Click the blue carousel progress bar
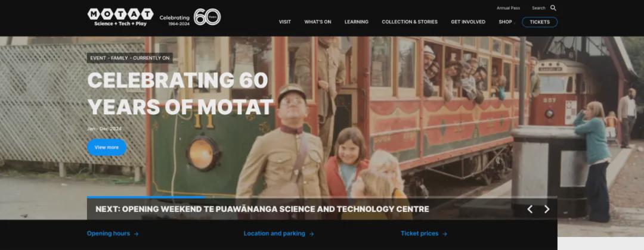This screenshot has width=644, height=250. click(x=146, y=197)
